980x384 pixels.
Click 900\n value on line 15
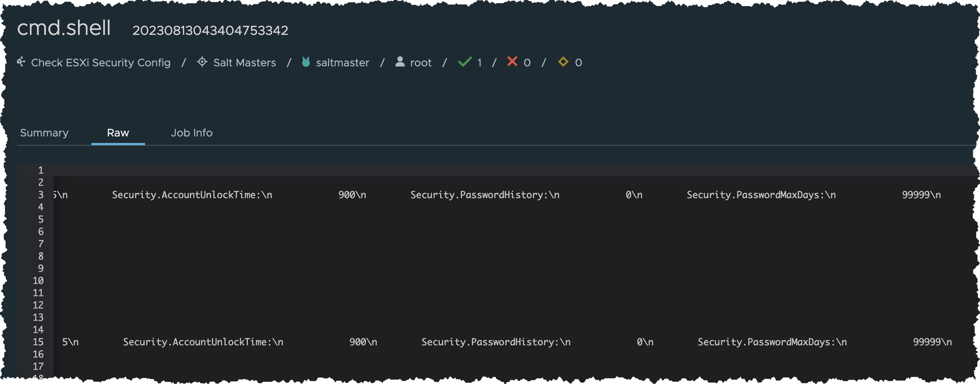coord(363,342)
